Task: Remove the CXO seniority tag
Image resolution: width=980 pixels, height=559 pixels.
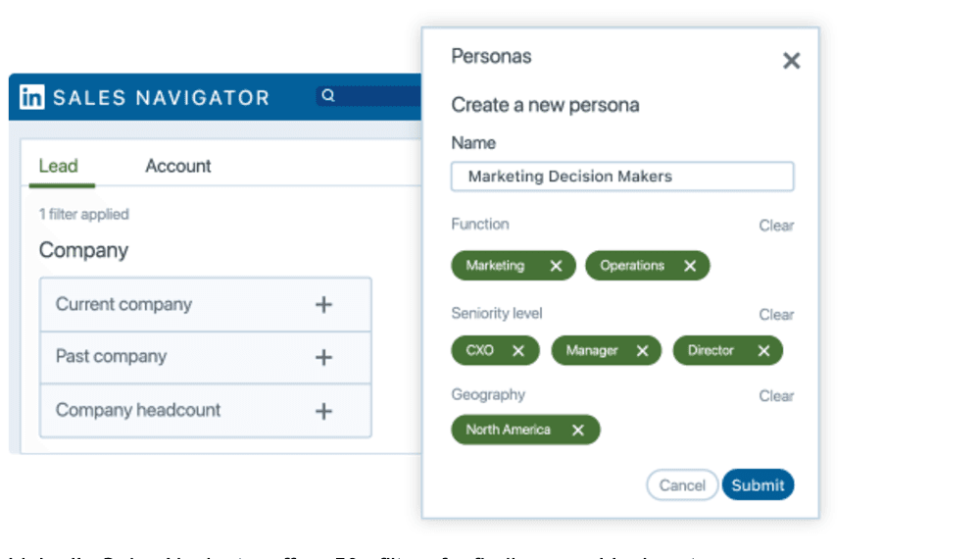Action: click(x=518, y=351)
